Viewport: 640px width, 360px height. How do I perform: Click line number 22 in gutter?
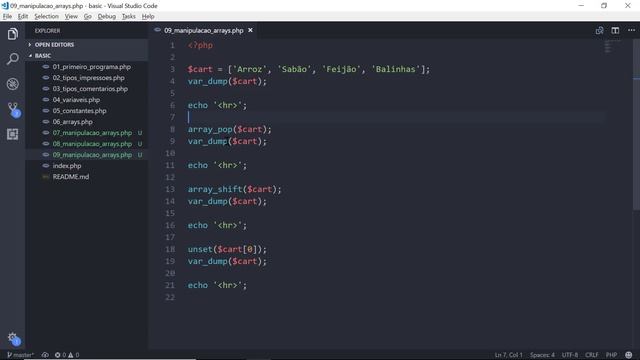[x=170, y=297]
